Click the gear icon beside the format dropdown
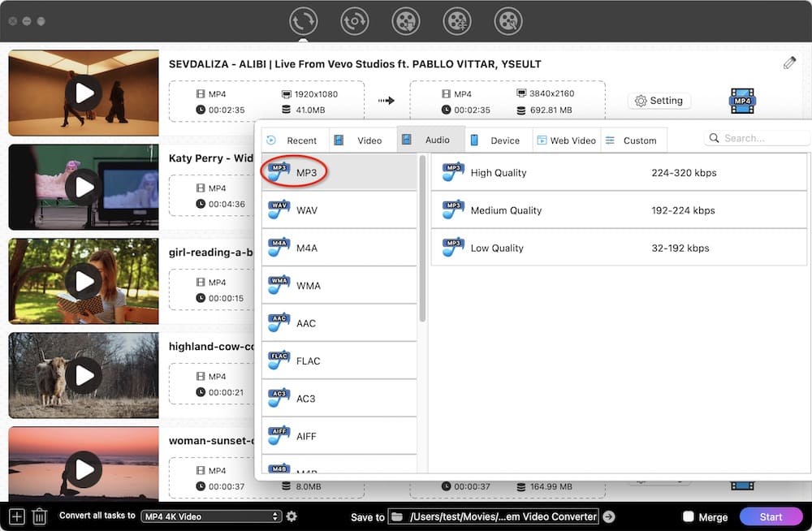This screenshot has width=812, height=531. 290,516
